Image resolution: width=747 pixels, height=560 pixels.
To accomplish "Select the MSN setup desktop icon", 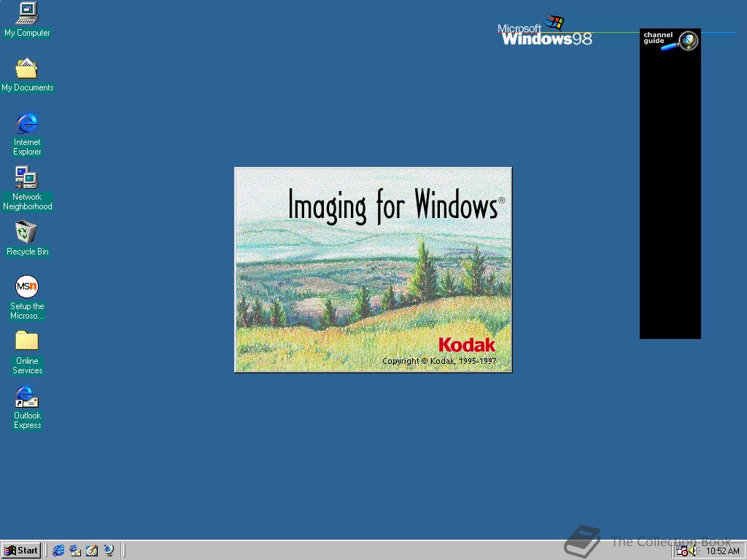I will point(27,287).
